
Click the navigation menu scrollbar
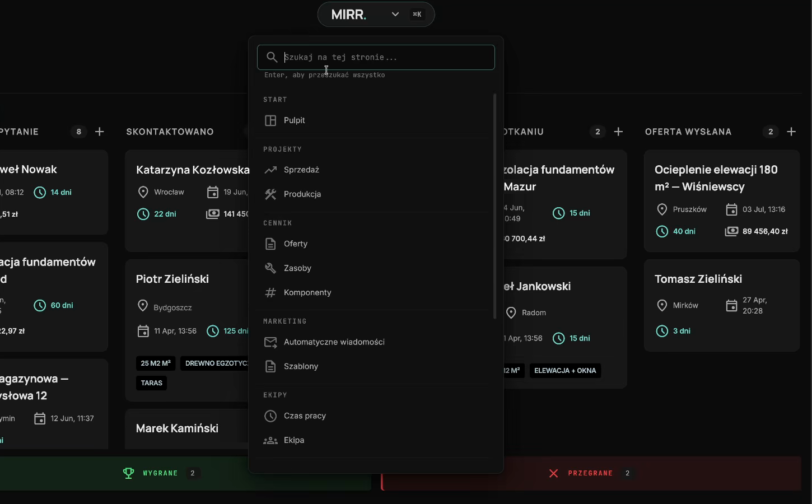click(x=494, y=206)
